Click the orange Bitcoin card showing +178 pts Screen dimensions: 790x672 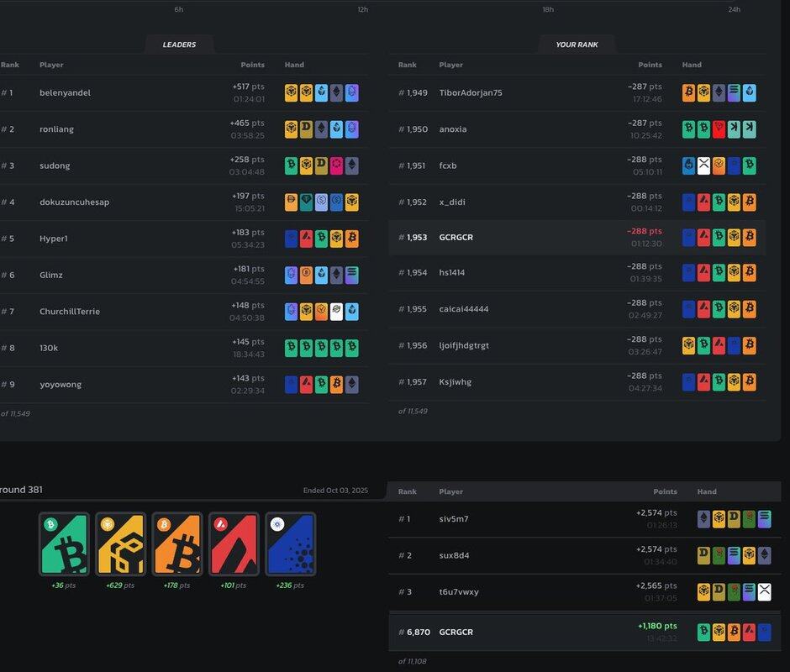click(177, 544)
